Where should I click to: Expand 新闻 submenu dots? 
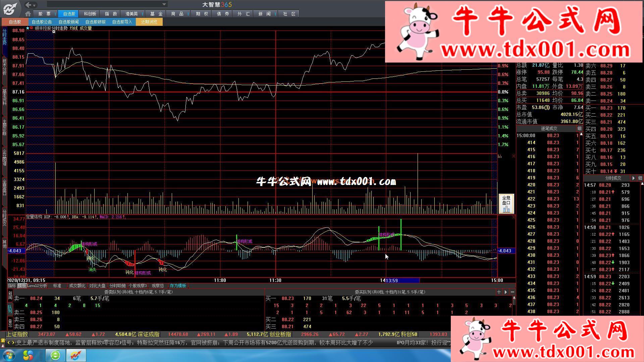click(x=276, y=14)
